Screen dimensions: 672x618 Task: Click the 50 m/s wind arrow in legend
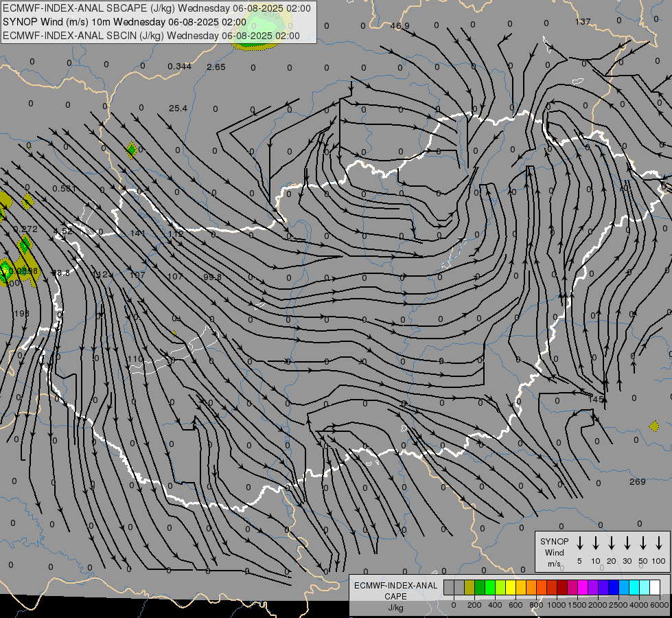[x=643, y=543]
